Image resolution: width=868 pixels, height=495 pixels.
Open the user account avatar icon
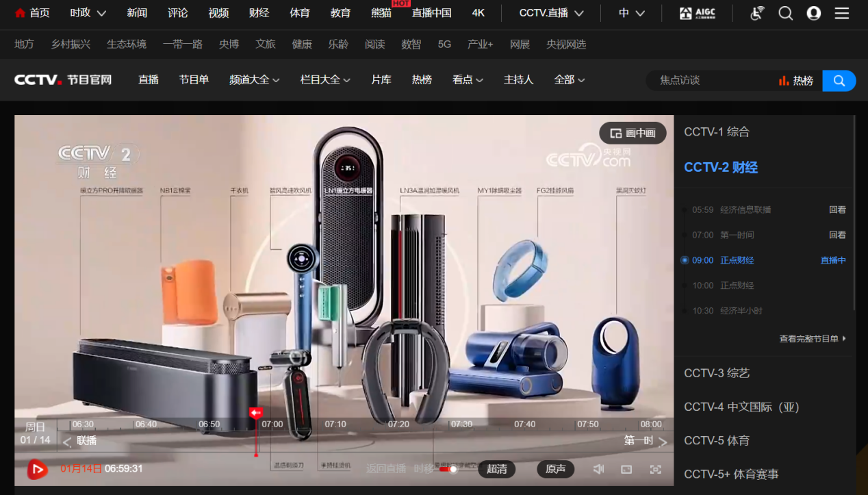[x=814, y=13]
